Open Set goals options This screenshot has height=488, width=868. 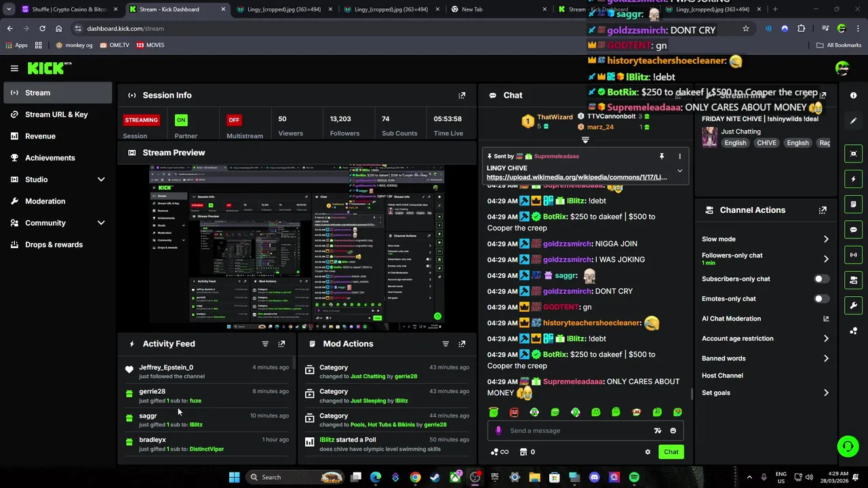(765, 393)
